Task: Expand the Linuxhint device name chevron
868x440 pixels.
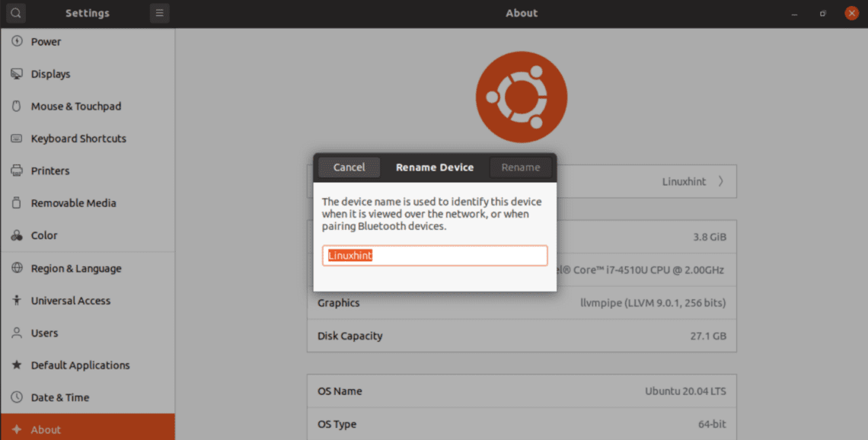Action: tap(720, 181)
